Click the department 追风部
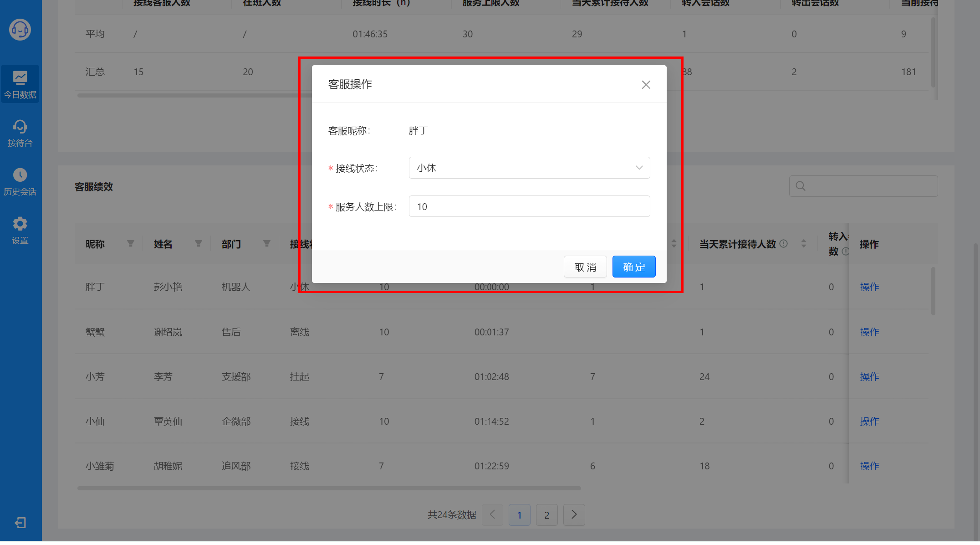The height and width of the screenshot is (545, 980). (x=236, y=466)
